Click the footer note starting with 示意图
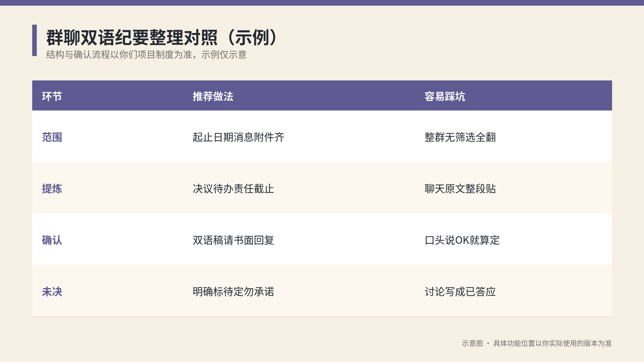Image resolution: width=644 pixels, height=362 pixels. (x=537, y=343)
